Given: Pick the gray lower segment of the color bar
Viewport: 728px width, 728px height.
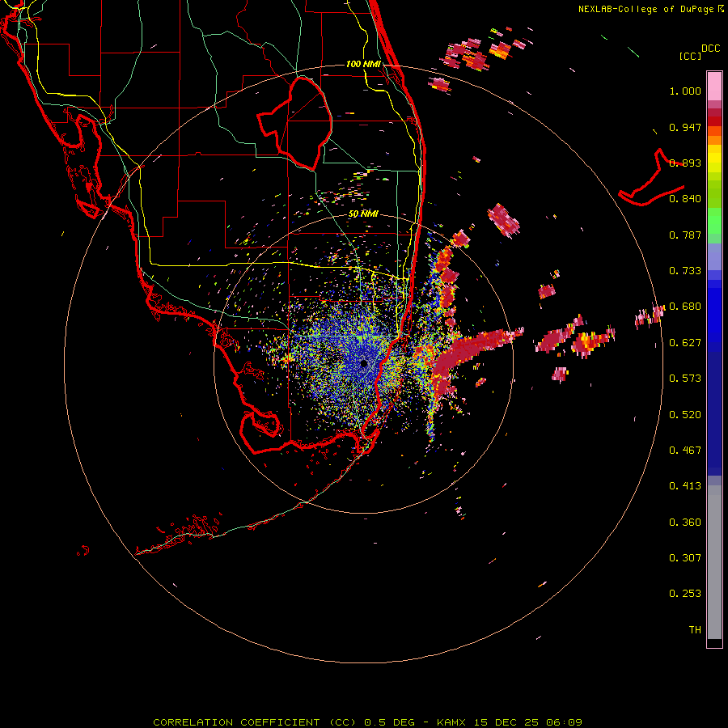Looking at the screenshot, I should tap(714, 562).
